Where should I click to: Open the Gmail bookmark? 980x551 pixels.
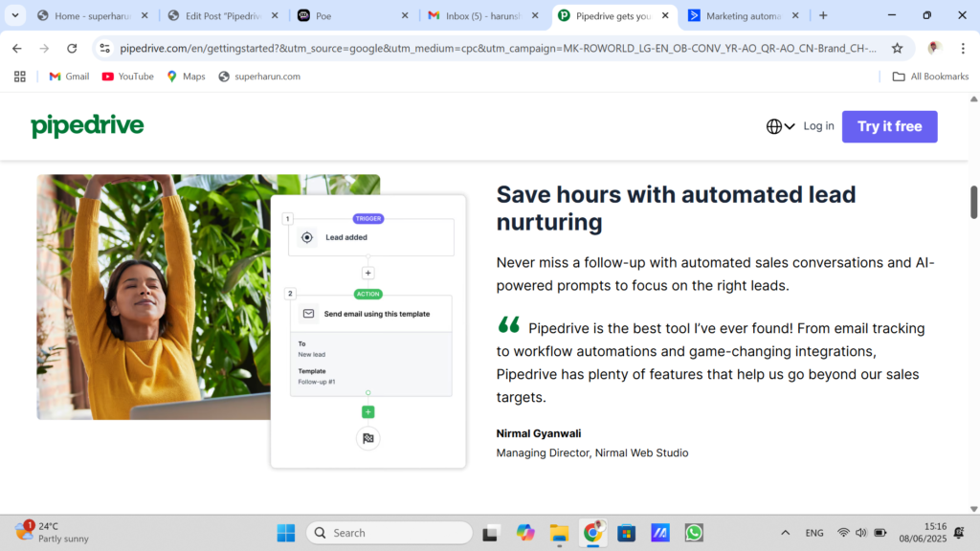[x=69, y=77]
